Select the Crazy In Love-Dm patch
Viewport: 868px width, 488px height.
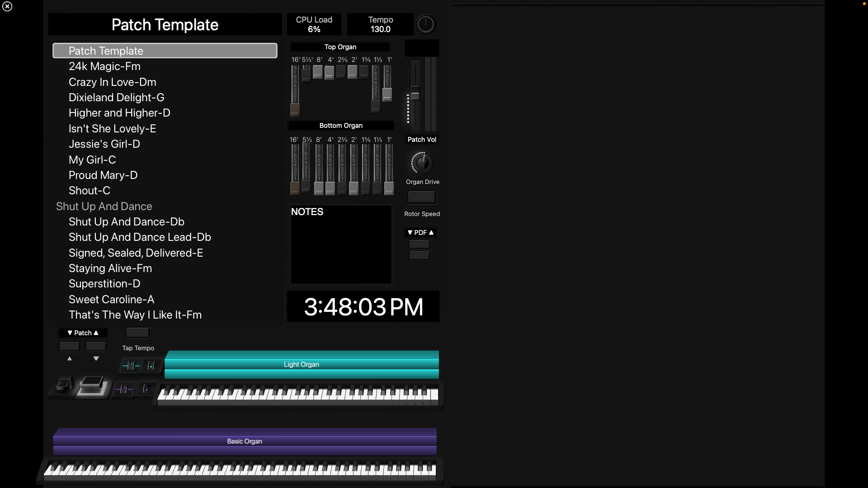coord(112,82)
